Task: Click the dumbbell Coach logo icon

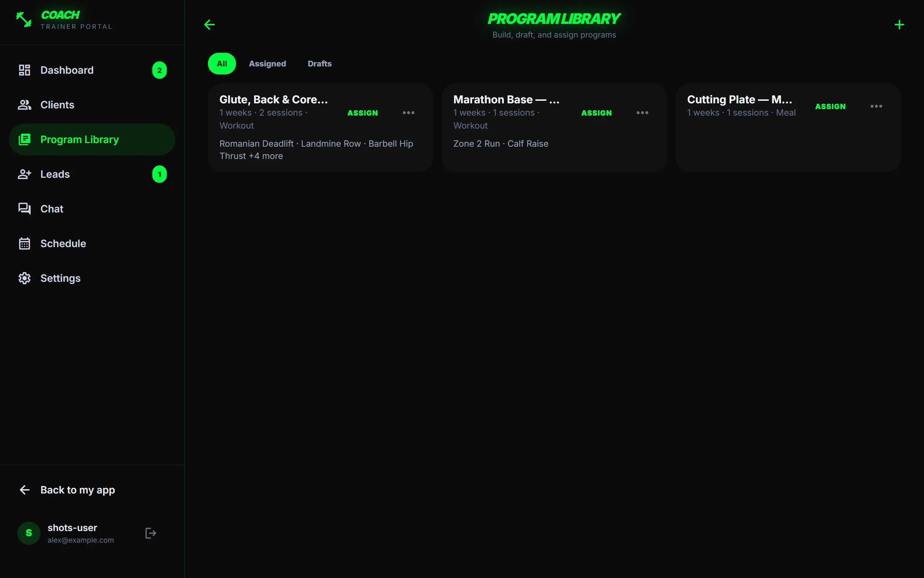Action: pyautogui.click(x=24, y=20)
